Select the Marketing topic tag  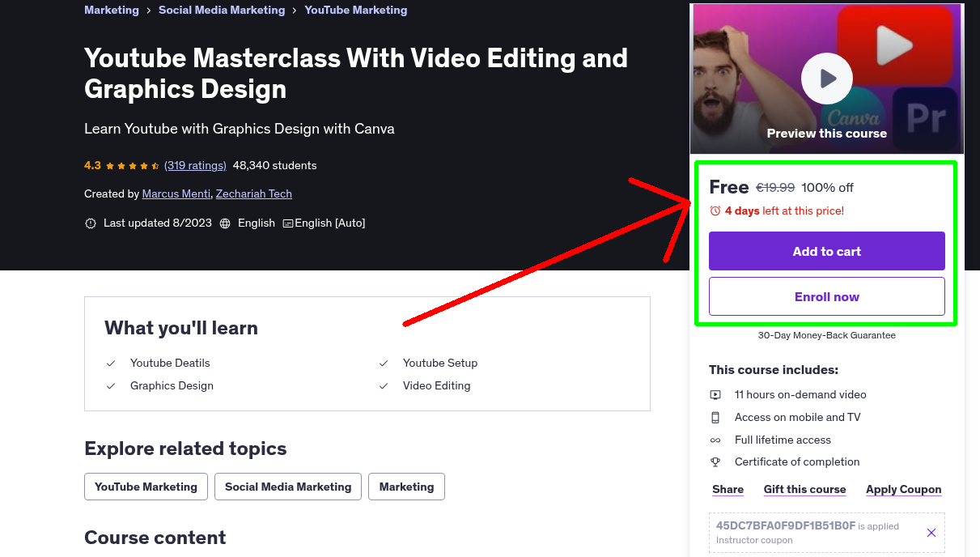[406, 487]
